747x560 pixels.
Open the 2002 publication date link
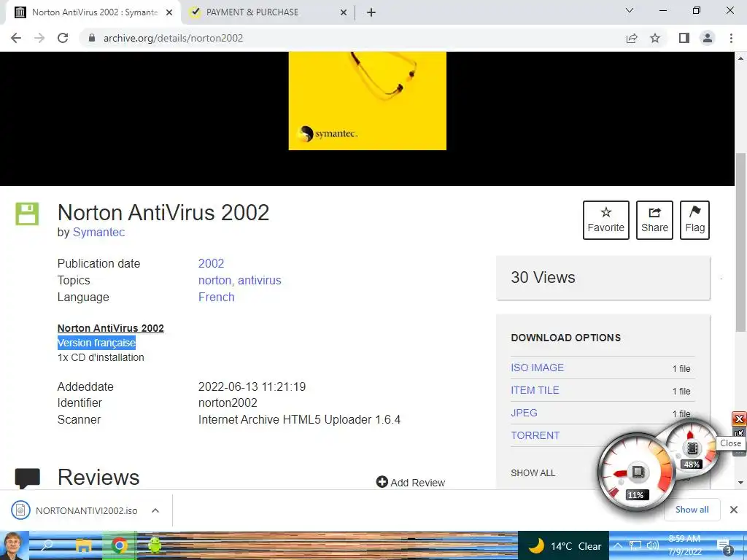coord(211,263)
